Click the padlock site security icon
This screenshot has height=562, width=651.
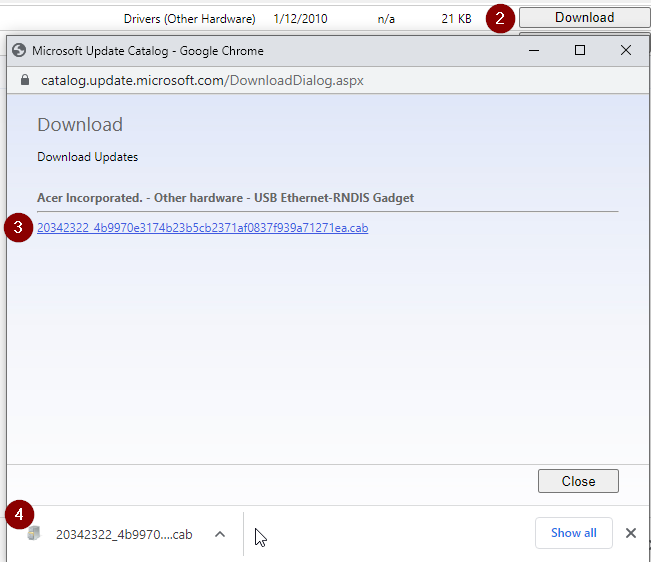click(20, 80)
